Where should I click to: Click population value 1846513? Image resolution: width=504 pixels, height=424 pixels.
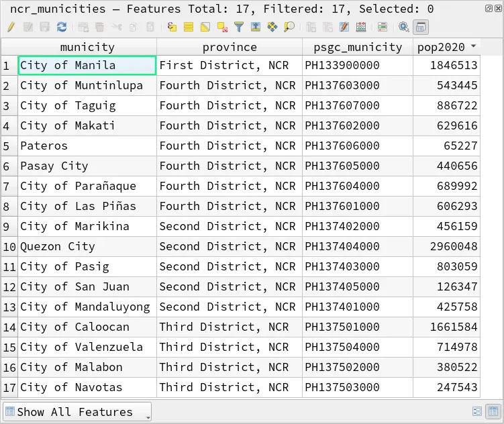point(446,66)
